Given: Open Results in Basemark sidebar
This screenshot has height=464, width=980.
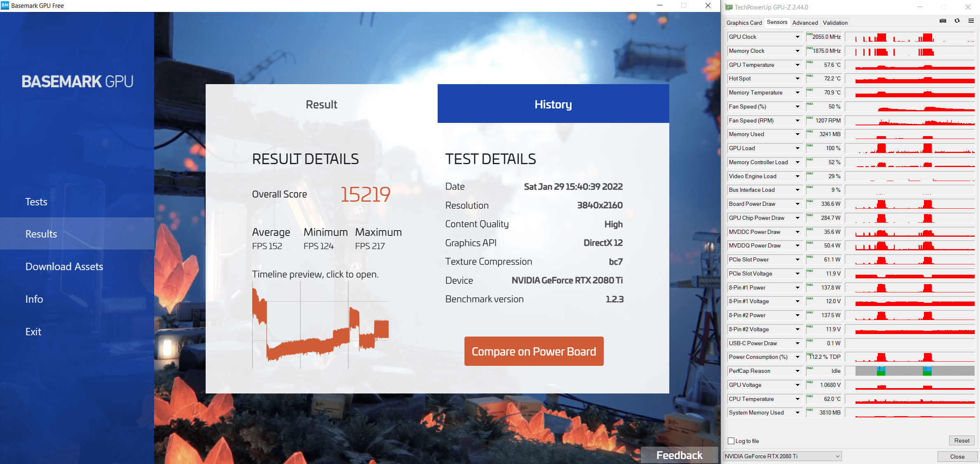Looking at the screenshot, I should (77, 234).
